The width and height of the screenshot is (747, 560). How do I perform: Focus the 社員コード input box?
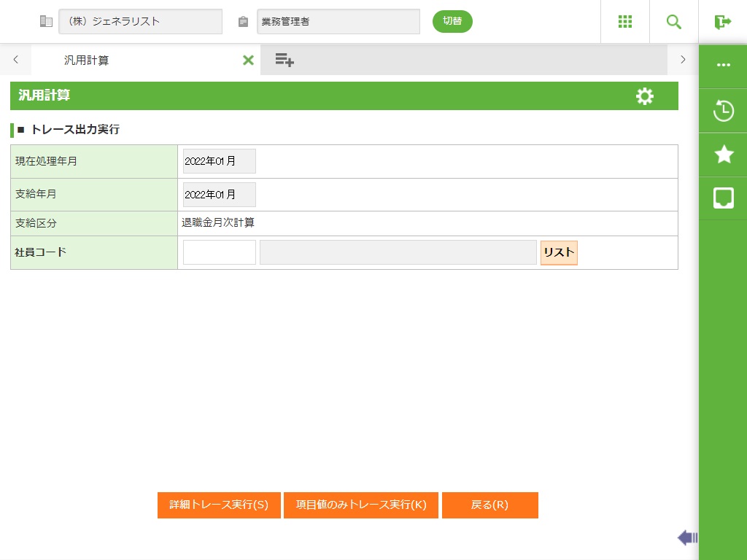(x=220, y=252)
